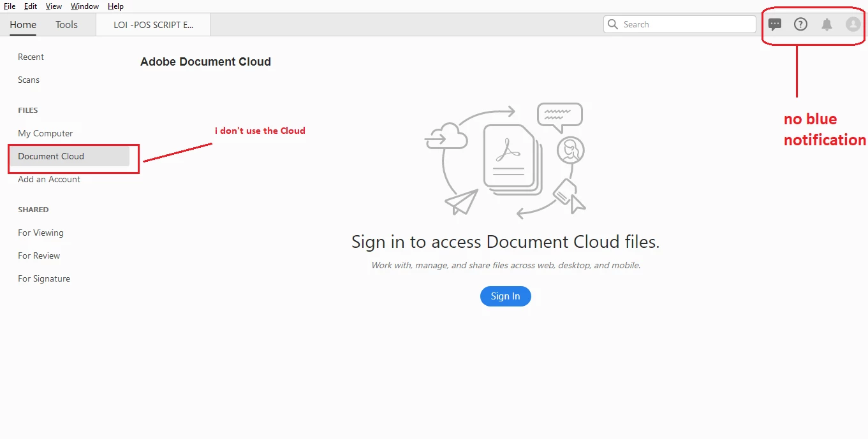Open the LOI -POS SCRIPT document tab
This screenshot has width=868, height=439.
tap(153, 25)
